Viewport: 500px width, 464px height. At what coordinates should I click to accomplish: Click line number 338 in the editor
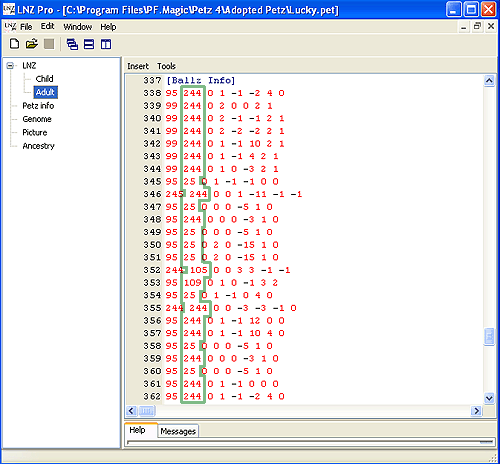coord(152,93)
